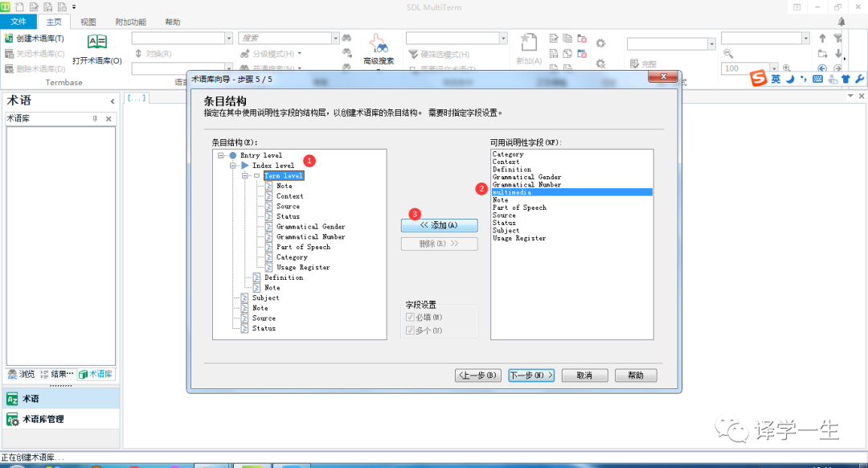Select Status under Term level in tree
The image size is (868, 468).
pos(288,216)
